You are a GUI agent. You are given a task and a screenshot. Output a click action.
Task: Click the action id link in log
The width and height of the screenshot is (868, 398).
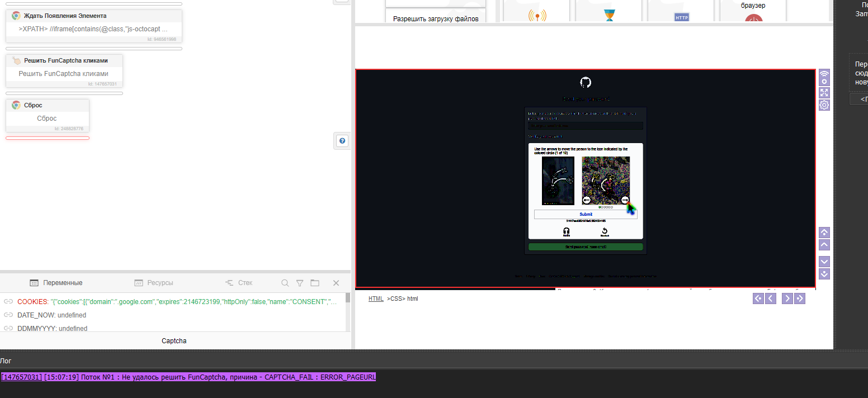click(x=21, y=377)
